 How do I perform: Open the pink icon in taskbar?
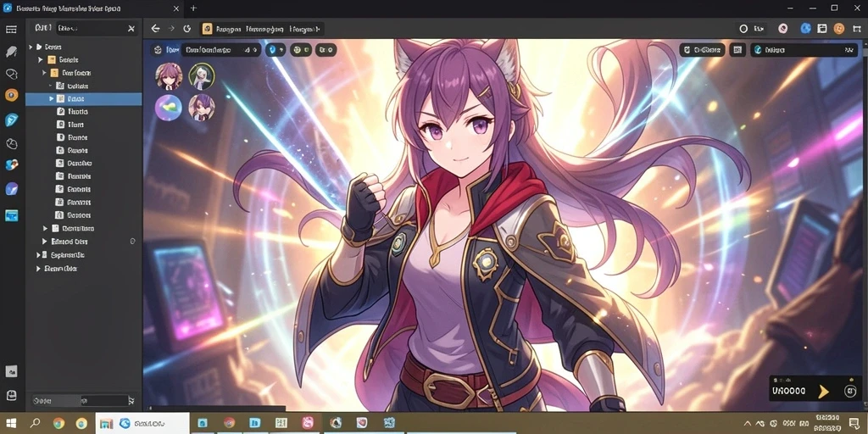click(308, 424)
